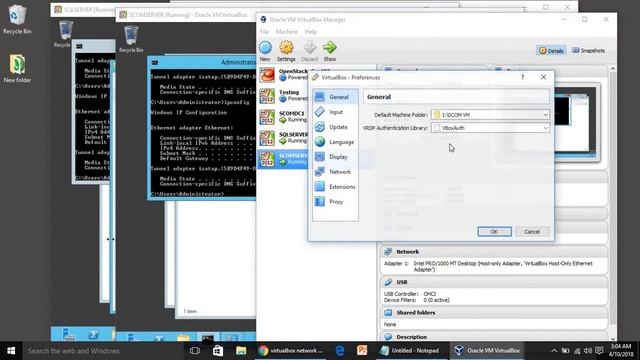Click Preferences dialog help question mark
This screenshot has height=360, width=640.
522,77
